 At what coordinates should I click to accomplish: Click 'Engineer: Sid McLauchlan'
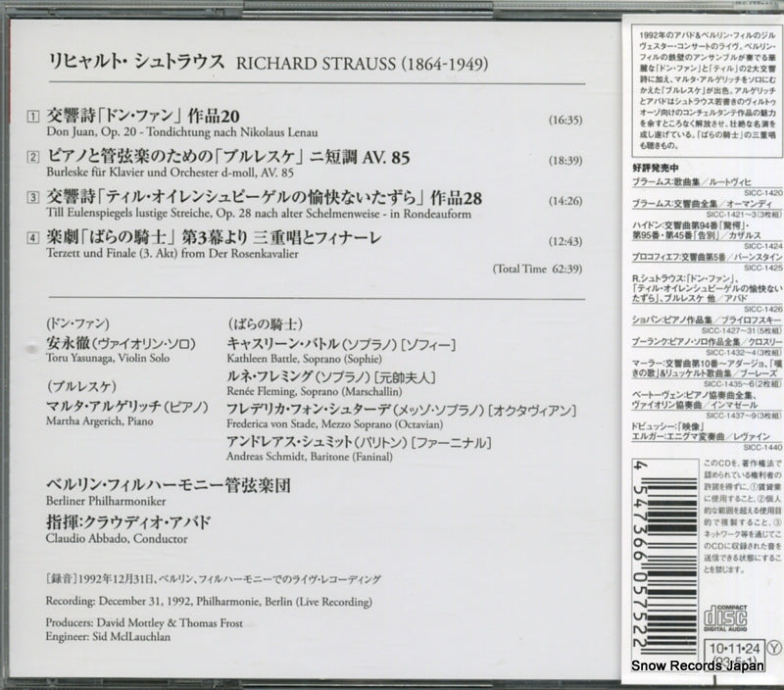[x=108, y=637]
